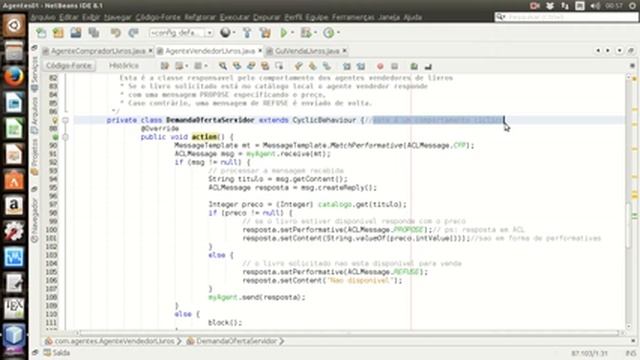Click the Open Project toolbar icon
Screen dimensions: 640x360
pos(76,33)
